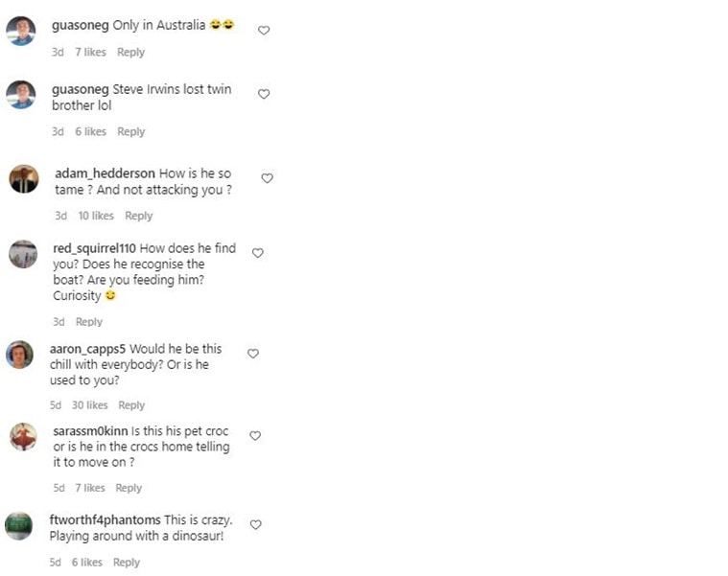The image size is (728, 576).
Task: Like sarassm0kinn's pet croc comment
Action: pos(255,436)
